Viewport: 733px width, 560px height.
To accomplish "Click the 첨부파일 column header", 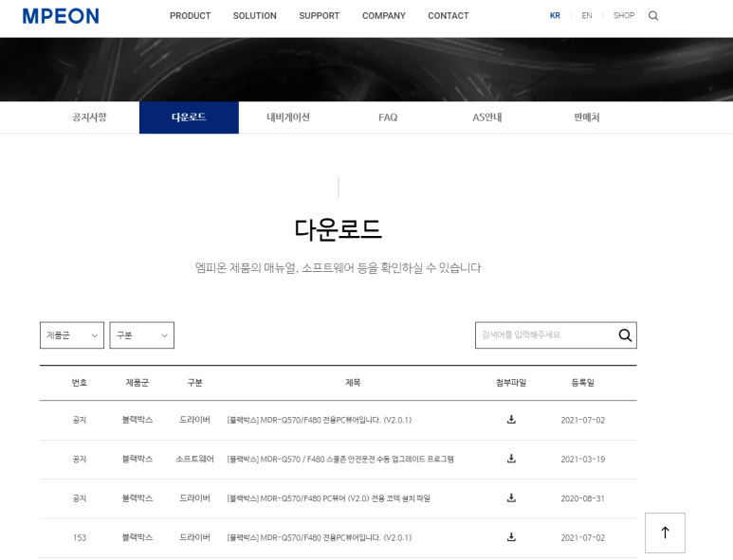I will [x=511, y=383].
